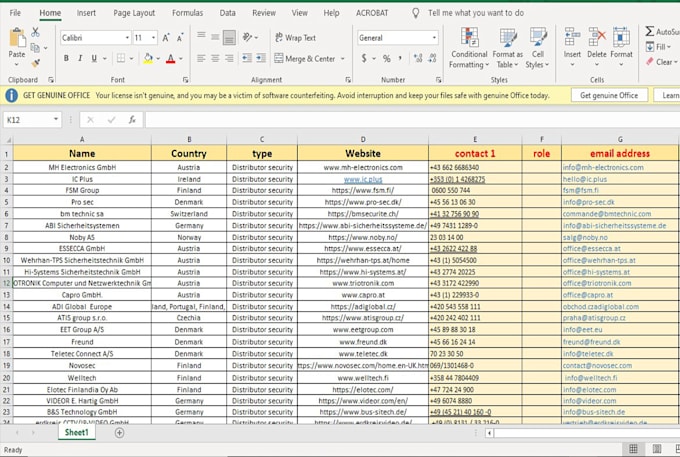Select the Sheet1 tab

pos(77,432)
